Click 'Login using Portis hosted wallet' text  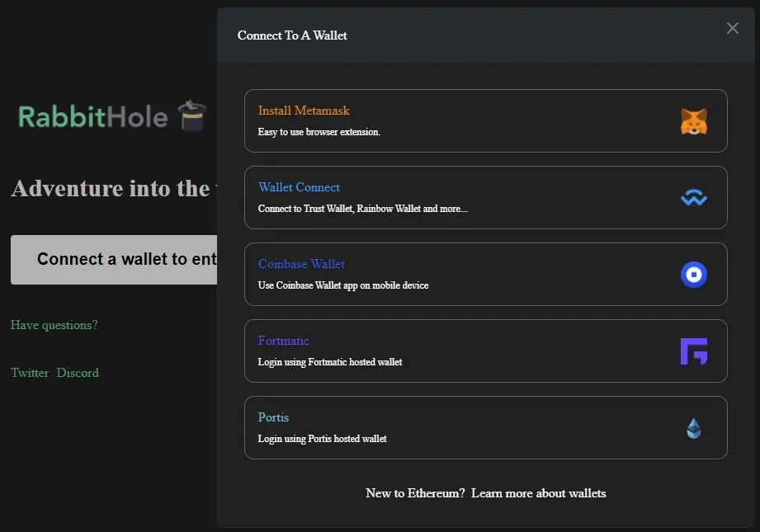(322, 439)
